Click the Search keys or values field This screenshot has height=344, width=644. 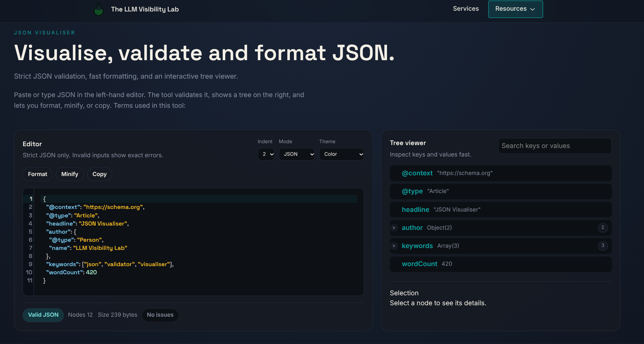[x=555, y=146]
